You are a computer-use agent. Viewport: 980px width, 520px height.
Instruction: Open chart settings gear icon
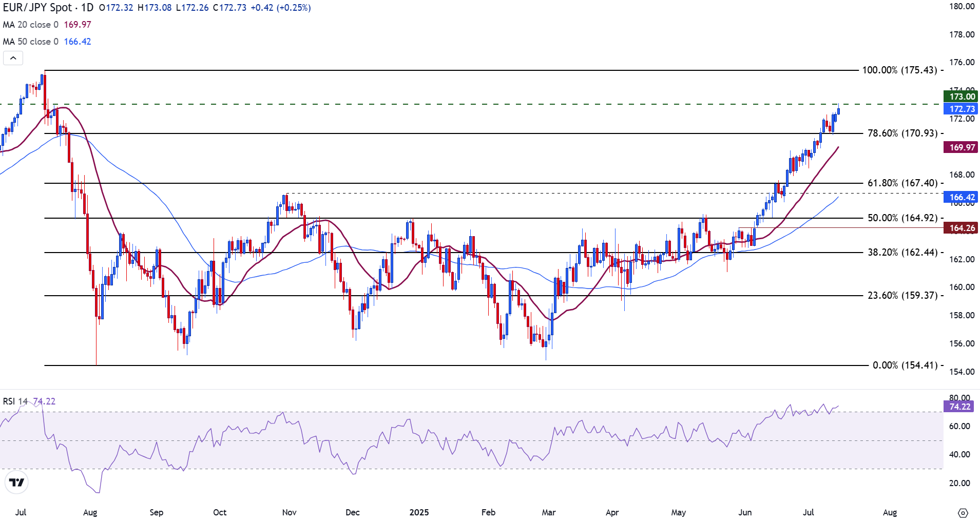tap(963, 513)
